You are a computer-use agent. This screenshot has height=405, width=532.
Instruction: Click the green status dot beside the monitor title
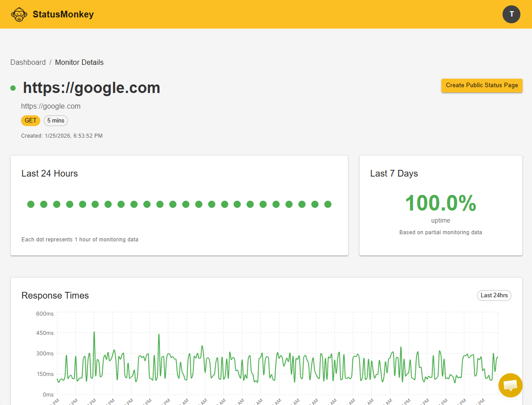coord(13,88)
